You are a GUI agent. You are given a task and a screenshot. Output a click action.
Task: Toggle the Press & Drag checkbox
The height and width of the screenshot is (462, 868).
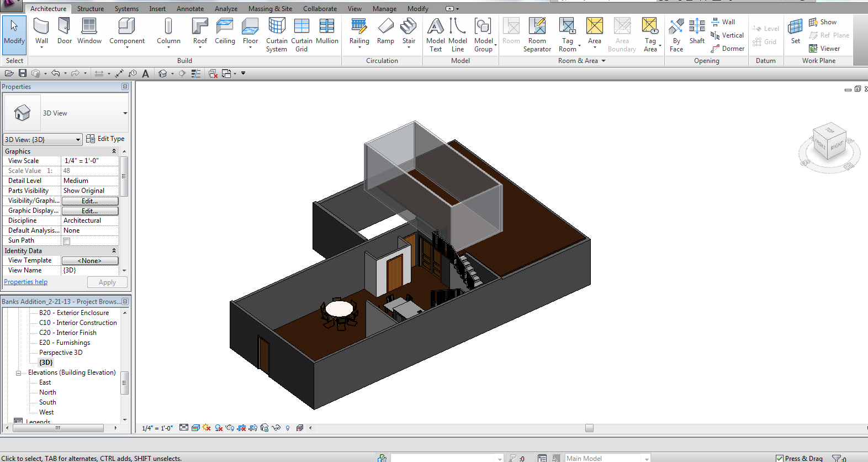point(780,458)
